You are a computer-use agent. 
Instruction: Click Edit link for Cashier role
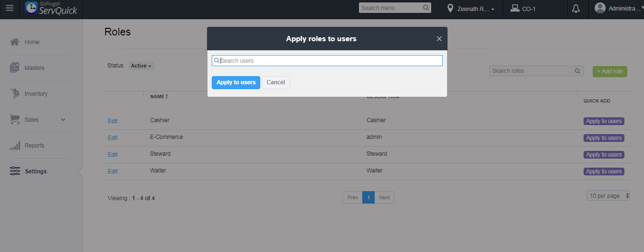point(113,121)
